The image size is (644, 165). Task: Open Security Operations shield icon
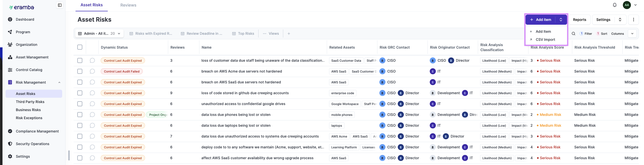(10, 144)
